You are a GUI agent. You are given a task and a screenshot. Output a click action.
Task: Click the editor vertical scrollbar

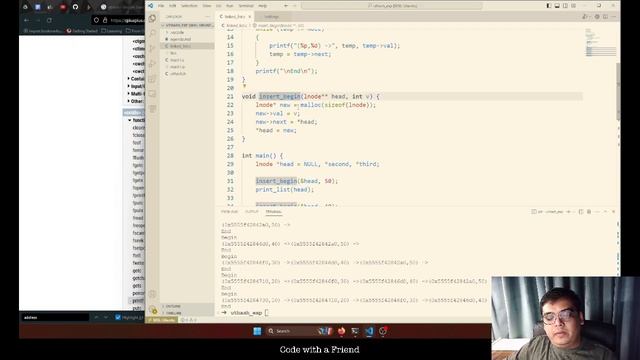point(618,92)
